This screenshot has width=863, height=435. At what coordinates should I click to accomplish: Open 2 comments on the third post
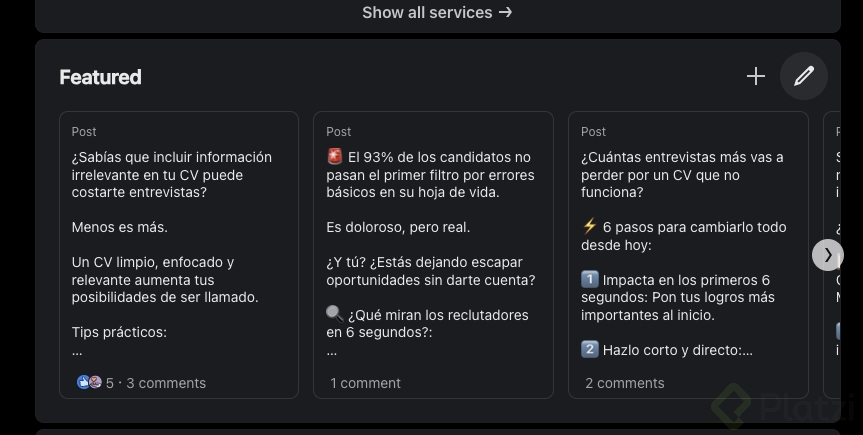pos(624,383)
